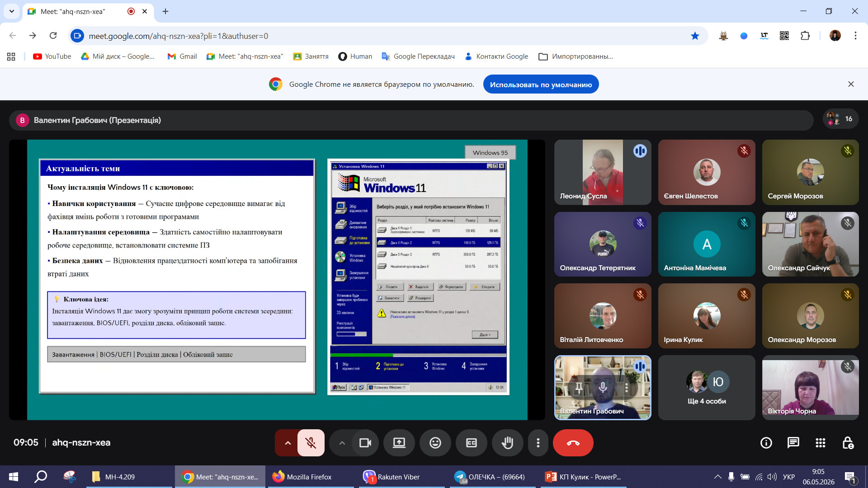Open the blue circle extension
868x488 pixels.
click(744, 36)
